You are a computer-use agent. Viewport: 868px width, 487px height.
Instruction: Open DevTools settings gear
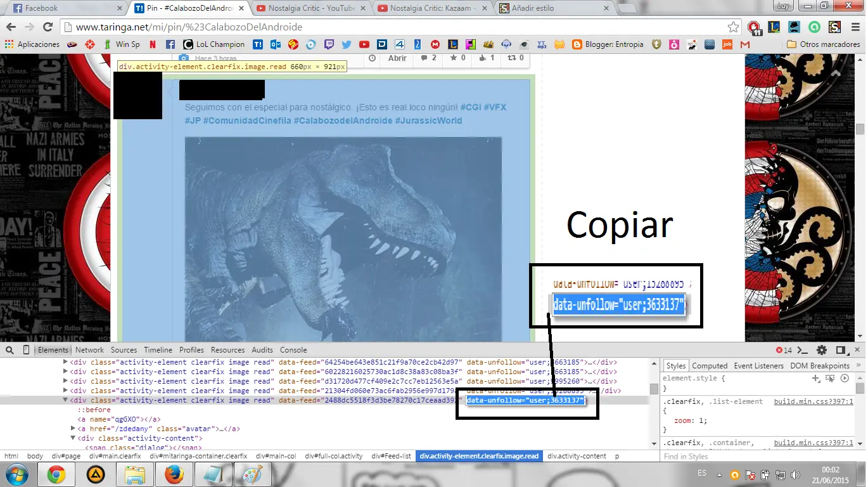point(822,350)
